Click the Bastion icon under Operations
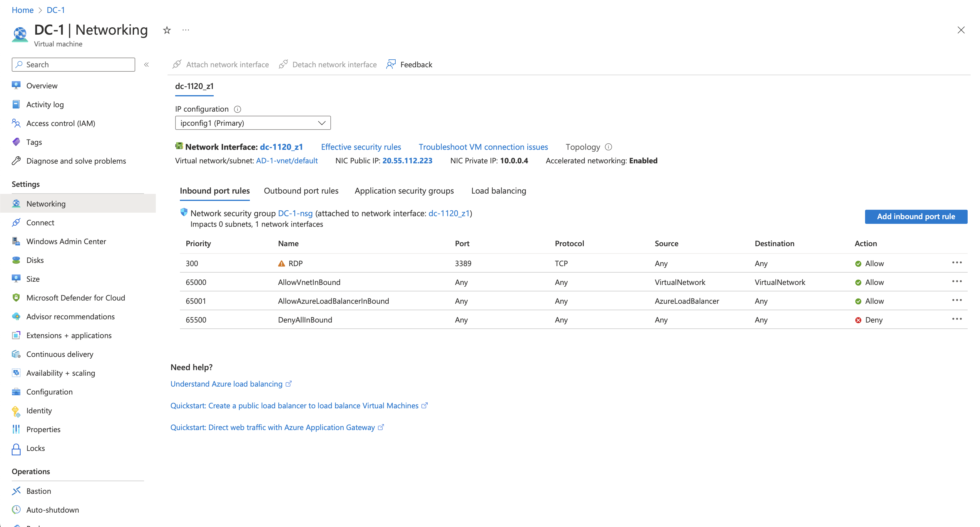Screen dimensions: 980x527 click(16, 491)
